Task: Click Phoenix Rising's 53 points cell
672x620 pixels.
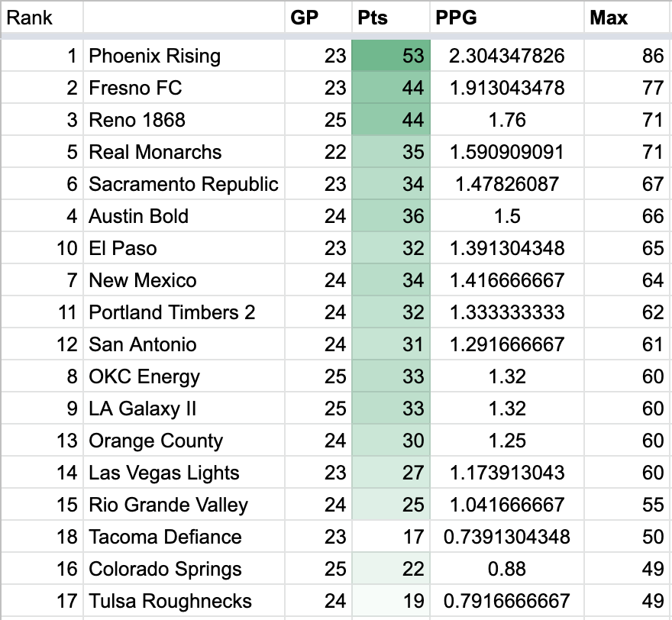Action: click(x=391, y=56)
